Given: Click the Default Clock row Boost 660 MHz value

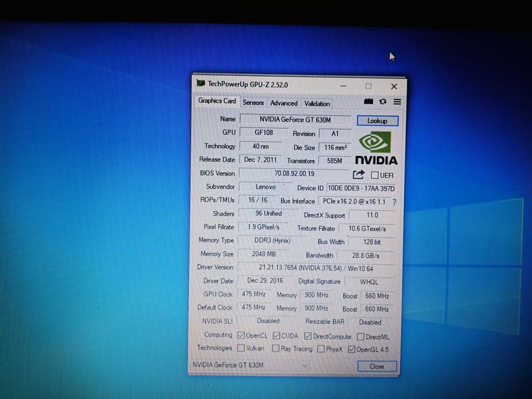Looking at the screenshot, I should (376, 309).
